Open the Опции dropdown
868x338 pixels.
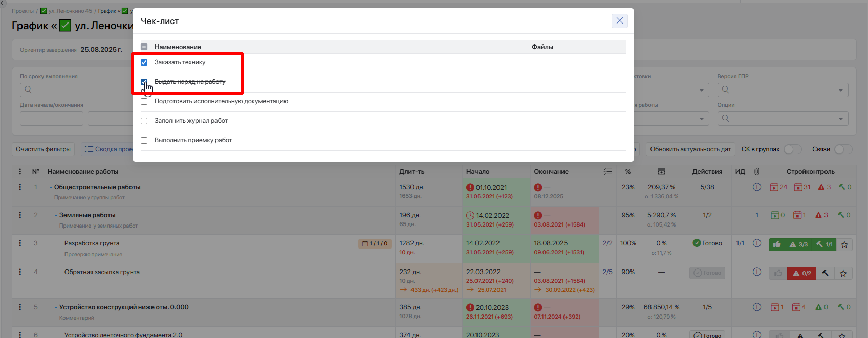(783, 119)
